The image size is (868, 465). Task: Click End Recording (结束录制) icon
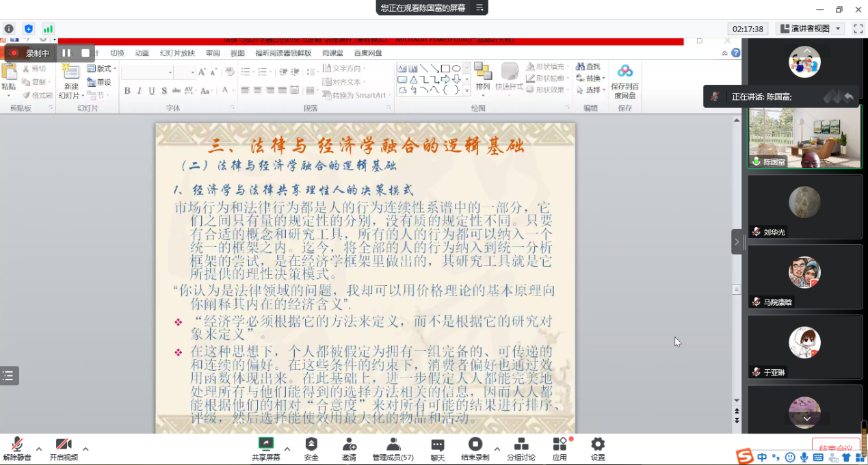point(475,448)
